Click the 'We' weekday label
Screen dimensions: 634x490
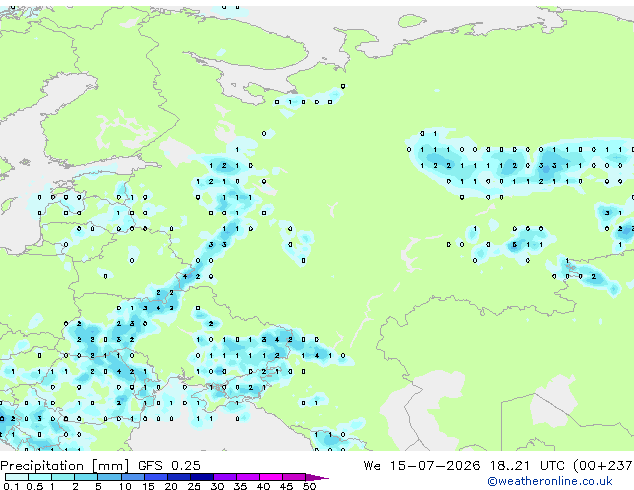[372, 465]
